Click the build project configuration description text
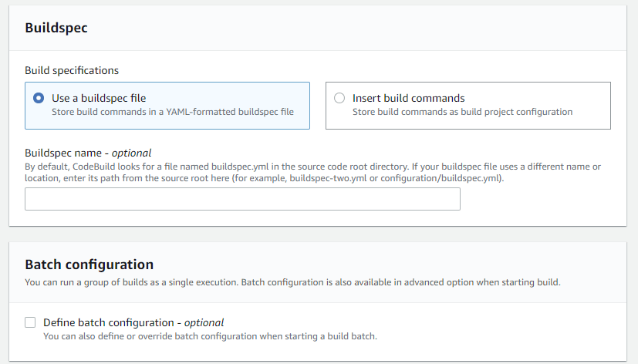638x364 pixels. click(462, 112)
